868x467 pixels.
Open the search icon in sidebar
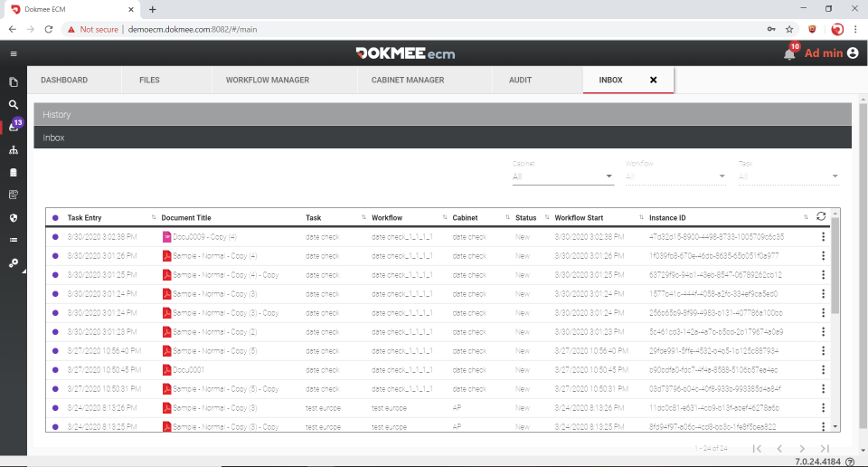pyautogui.click(x=14, y=105)
